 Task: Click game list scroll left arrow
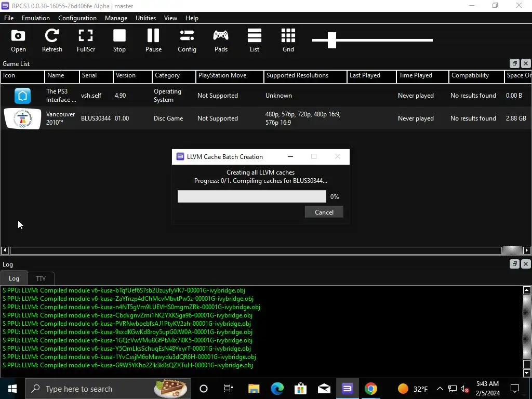pyautogui.click(x=5, y=250)
